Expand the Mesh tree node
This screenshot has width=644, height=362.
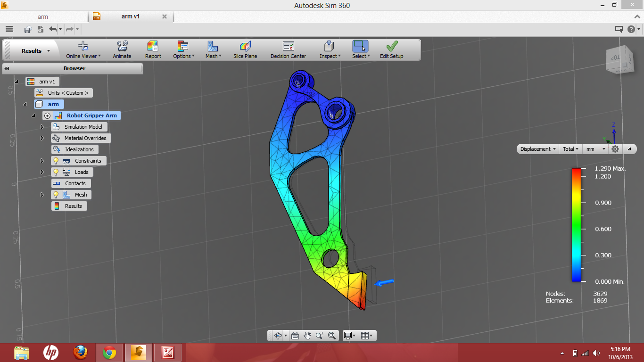click(42, 195)
